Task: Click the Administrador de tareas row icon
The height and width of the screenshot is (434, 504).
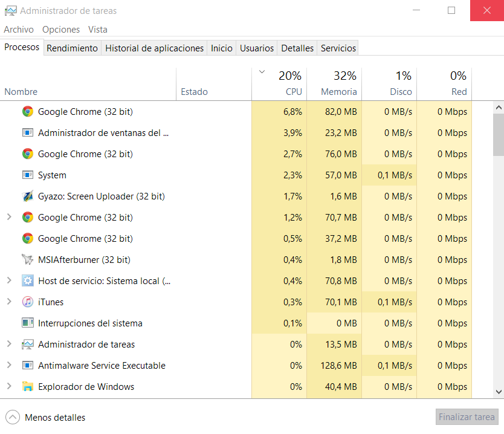Action: (28, 345)
